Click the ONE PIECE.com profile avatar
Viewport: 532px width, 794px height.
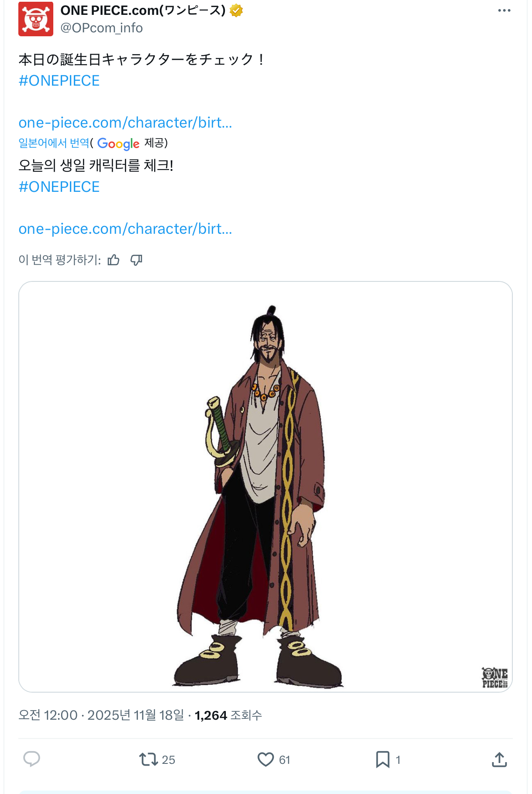pos(36,19)
